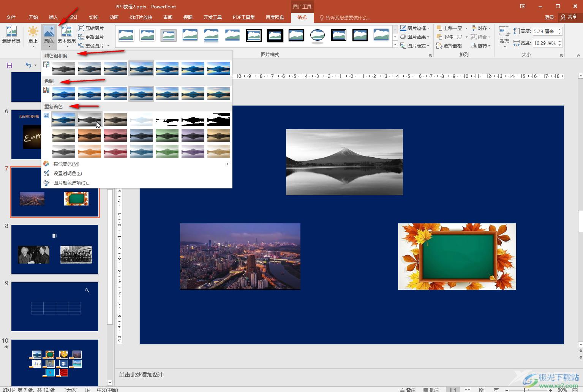Switch to Slide Sorter view icon
Image resolution: width=583 pixels, height=392 pixels.
coord(468,389)
